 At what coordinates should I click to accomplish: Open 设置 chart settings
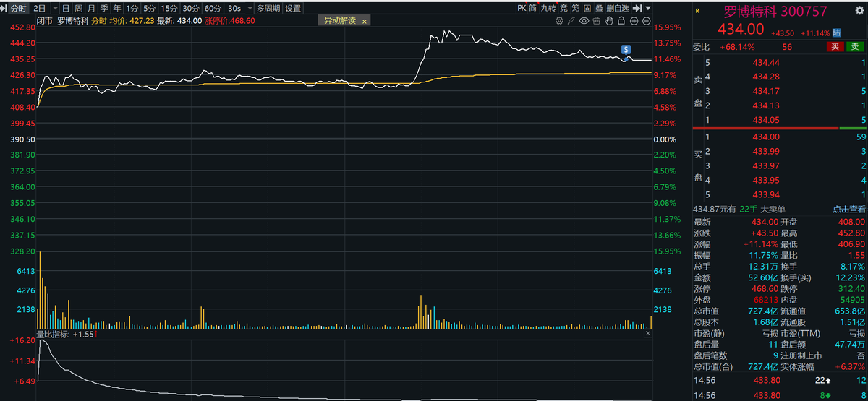[x=293, y=9]
